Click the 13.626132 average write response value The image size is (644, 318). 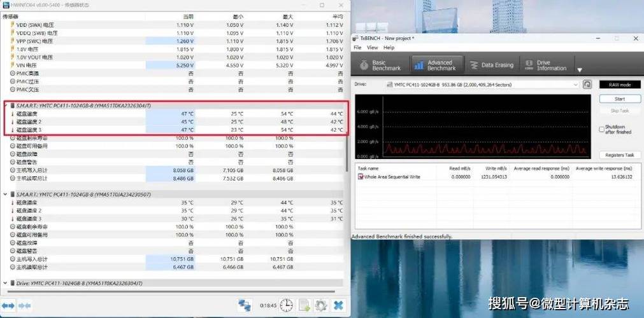click(x=620, y=177)
